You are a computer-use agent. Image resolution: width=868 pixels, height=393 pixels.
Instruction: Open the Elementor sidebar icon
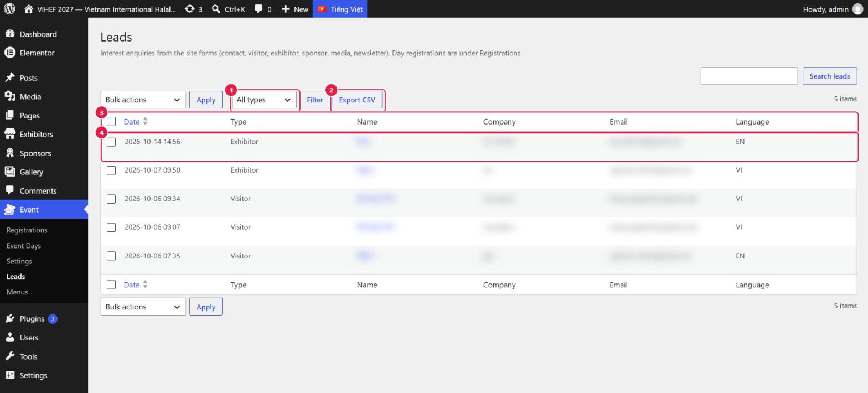[9, 53]
